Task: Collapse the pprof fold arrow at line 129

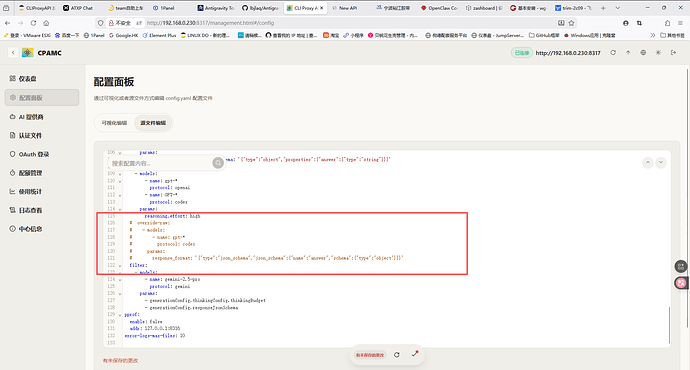Action: (120, 315)
